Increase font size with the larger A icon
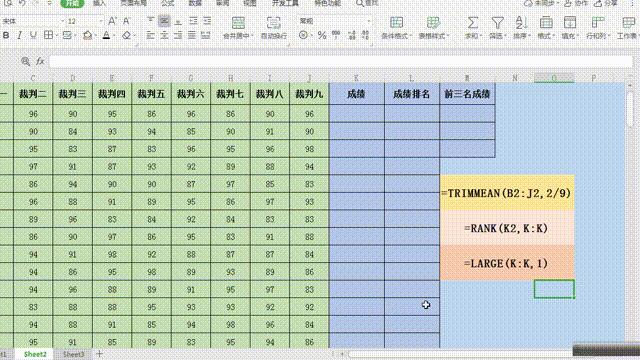The height and width of the screenshot is (360, 640). (x=112, y=21)
